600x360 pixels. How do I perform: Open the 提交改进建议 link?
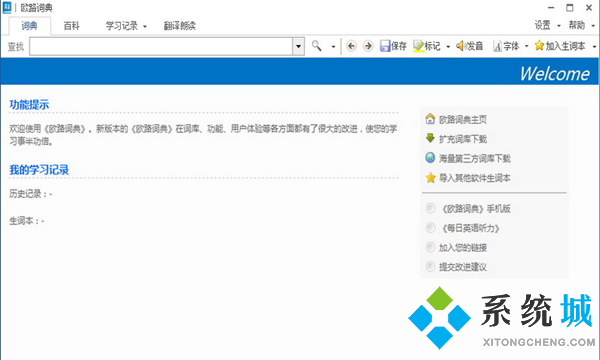coord(463,267)
